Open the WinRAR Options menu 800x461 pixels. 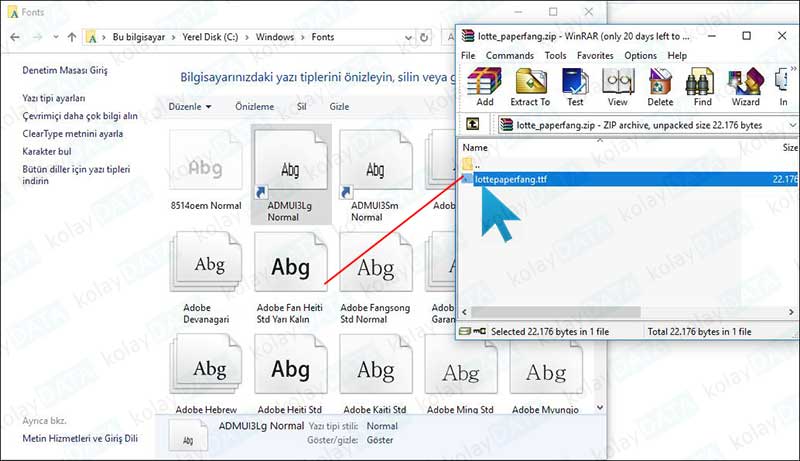[x=640, y=55]
